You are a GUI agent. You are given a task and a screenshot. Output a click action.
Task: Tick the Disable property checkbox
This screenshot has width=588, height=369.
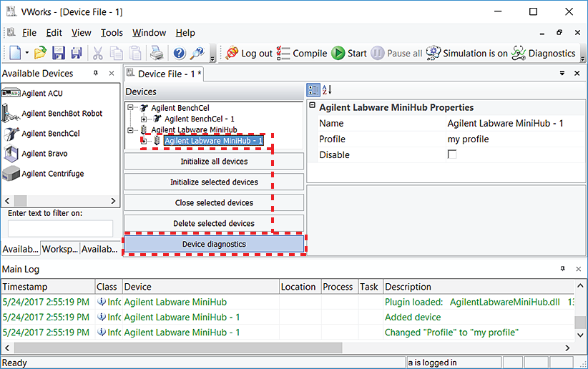[452, 154]
